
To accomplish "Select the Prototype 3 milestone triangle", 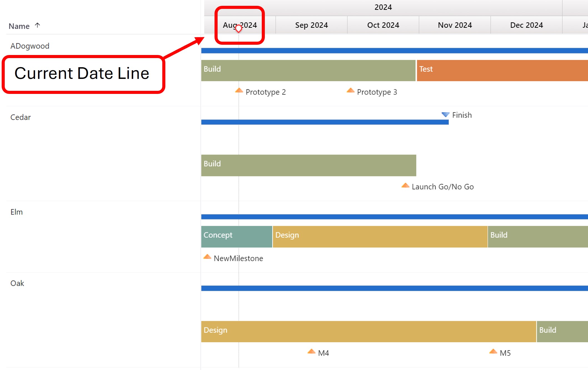I will pyautogui.click(x=350, y=90).
